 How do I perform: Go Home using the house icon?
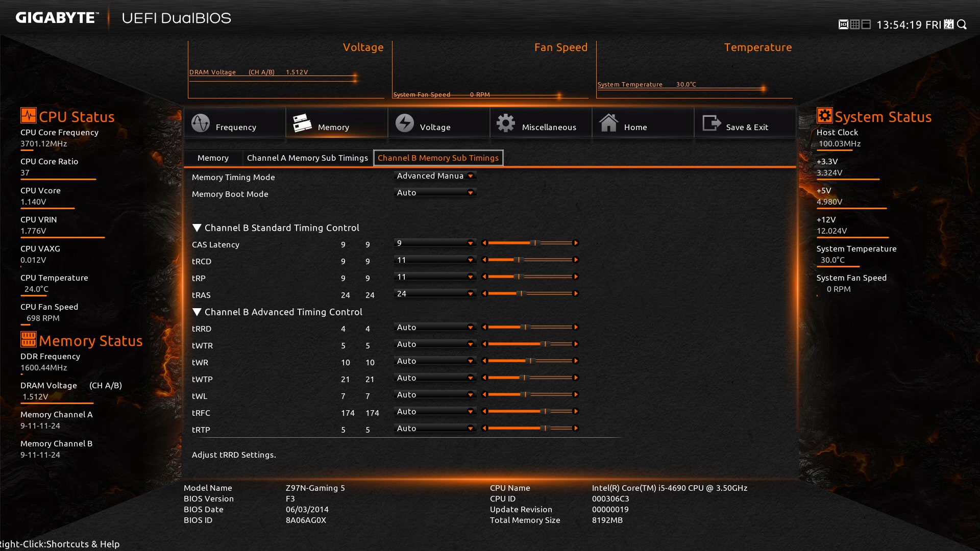pos(608,123)
